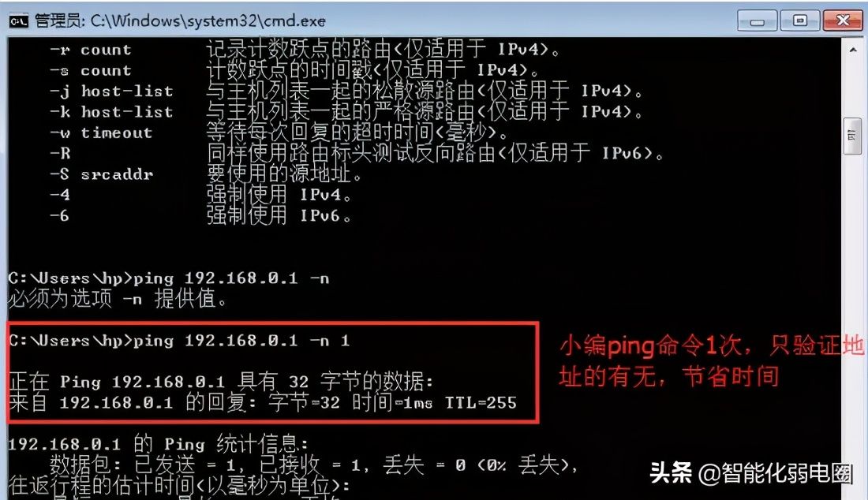Screen dimensions: 868x500
Task: Close the command prompt window
Action: (x=842, y=21)
